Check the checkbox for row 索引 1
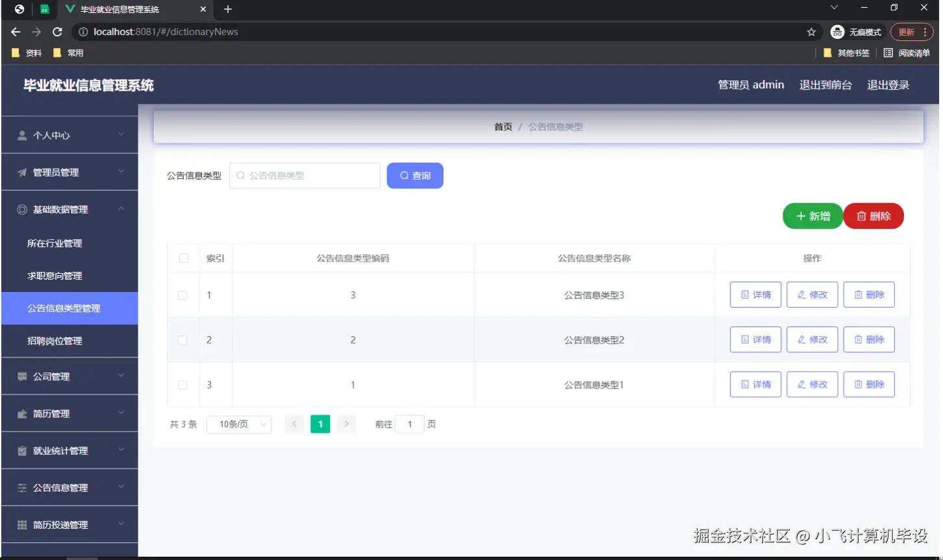The image size is (943, 560). point(182,294)
